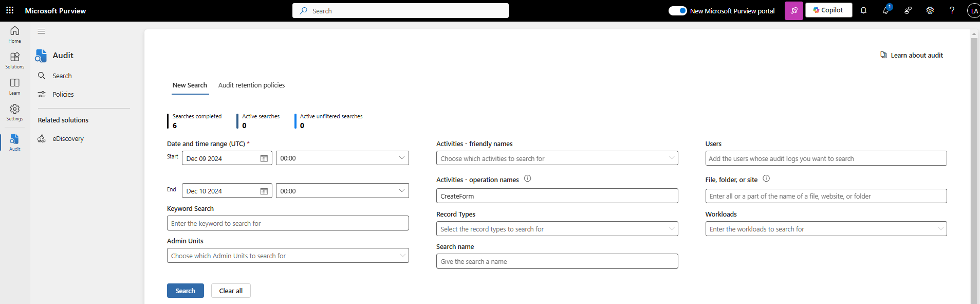Click the Keyword Search input field

coord(287,223)
